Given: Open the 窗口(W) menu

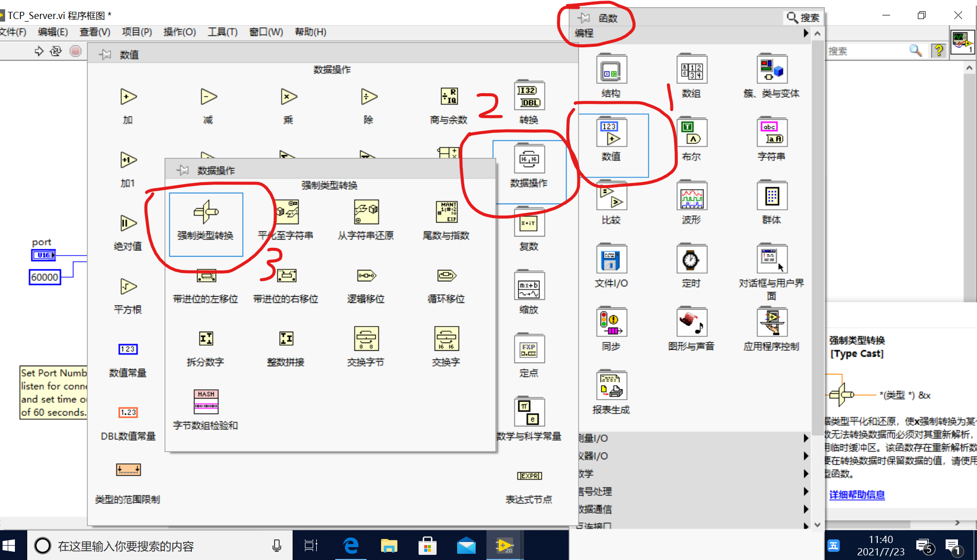Looking at the screenshot, I should click(265, 32).
